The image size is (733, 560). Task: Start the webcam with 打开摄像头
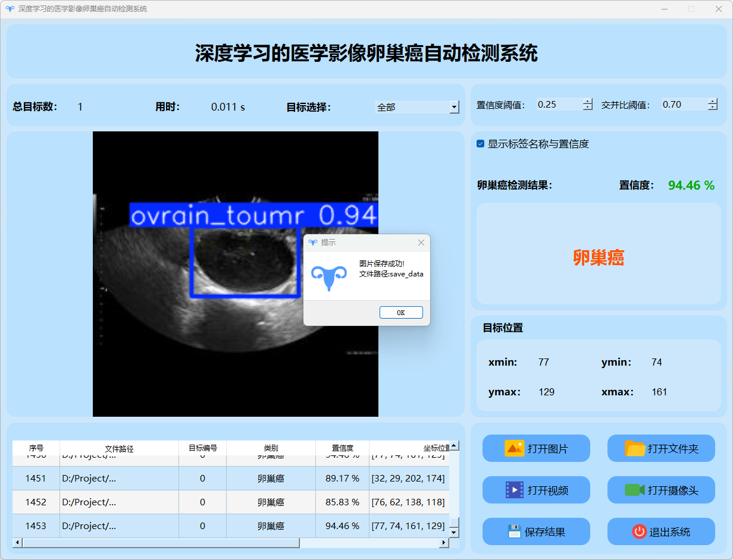pyautogui.click(x=661, y=490)
